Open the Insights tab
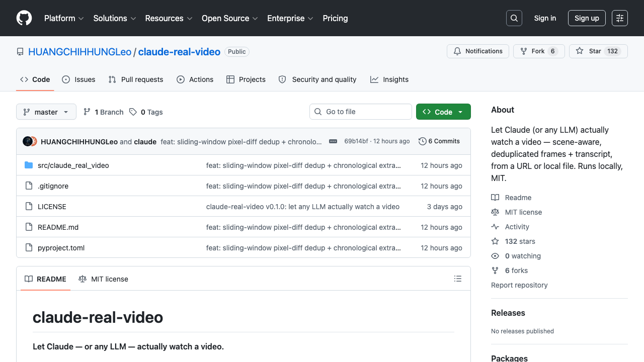The width and height of the screenshot is (644, 362). coord(389,79)
